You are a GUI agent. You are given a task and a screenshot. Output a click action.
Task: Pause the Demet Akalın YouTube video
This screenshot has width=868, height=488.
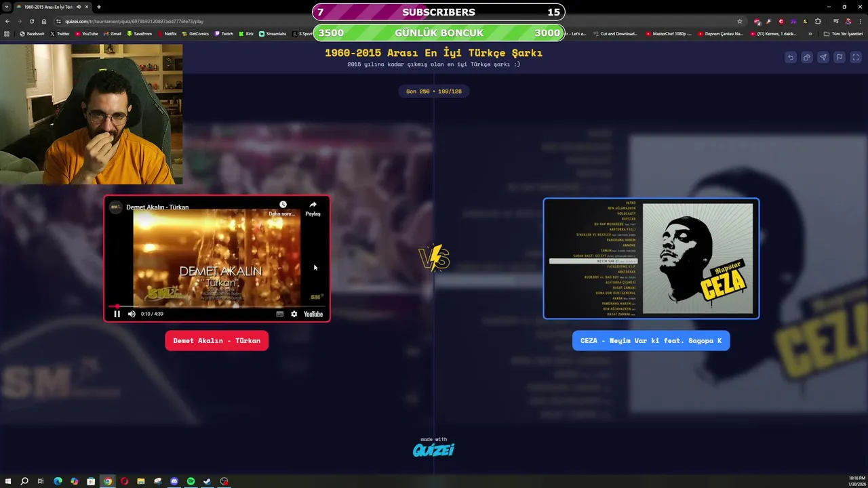117,314
